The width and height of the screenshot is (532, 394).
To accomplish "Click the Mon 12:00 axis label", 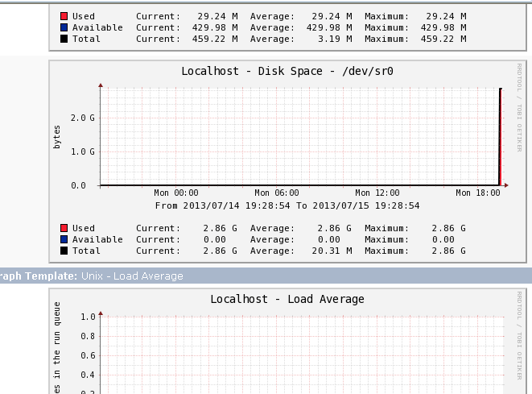I will pyautogui.click(x=377, y=193).
